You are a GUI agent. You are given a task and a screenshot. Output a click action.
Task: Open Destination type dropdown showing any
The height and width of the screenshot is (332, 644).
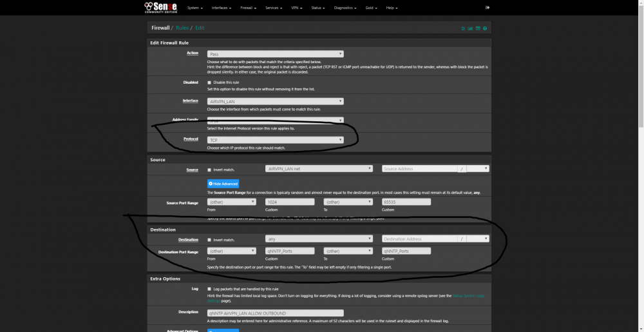click(x=319, y=239)
